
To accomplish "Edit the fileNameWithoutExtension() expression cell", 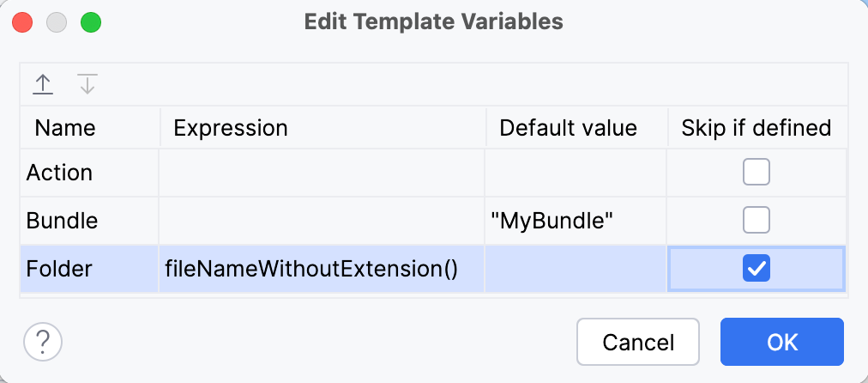I will tap(311, 269).
